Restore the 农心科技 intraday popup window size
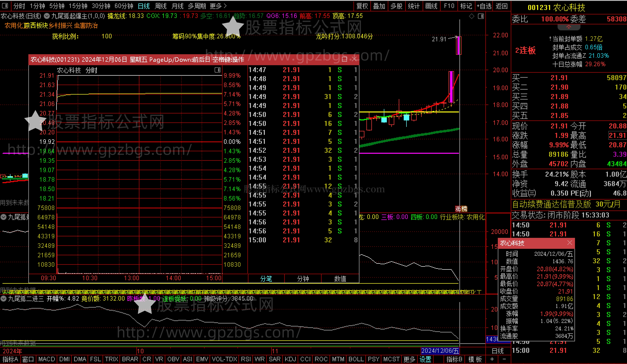This screenshot has width=627, height=364. [x=345, y=59]
